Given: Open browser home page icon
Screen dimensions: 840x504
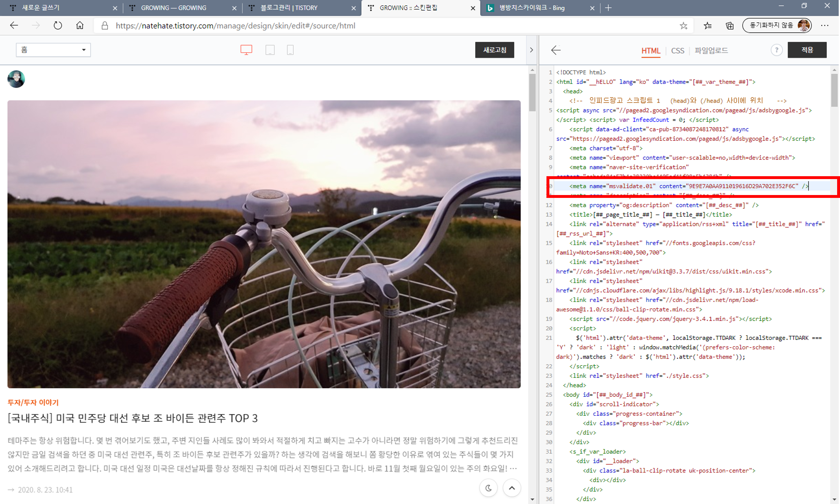Looking at the screenshot, I should [x=80, y=26].
